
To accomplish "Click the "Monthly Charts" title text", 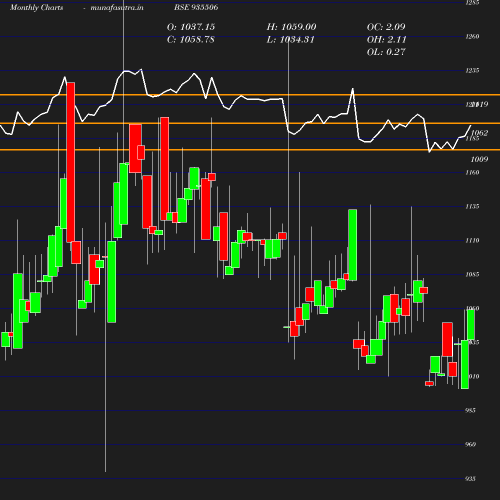I will pyautogui.click(x=37, y=8).
